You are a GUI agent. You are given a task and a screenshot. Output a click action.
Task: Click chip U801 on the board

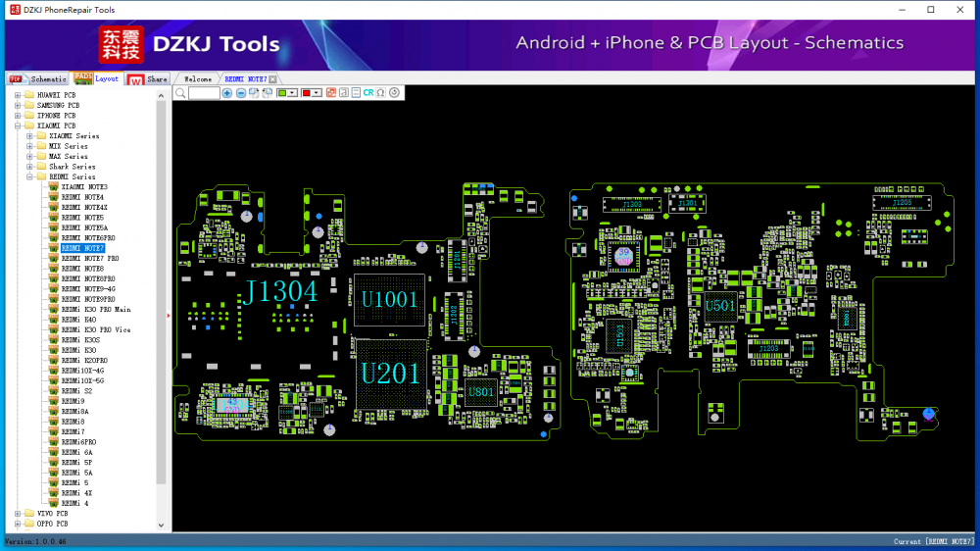pyautogui.click(x=480, y=392)
